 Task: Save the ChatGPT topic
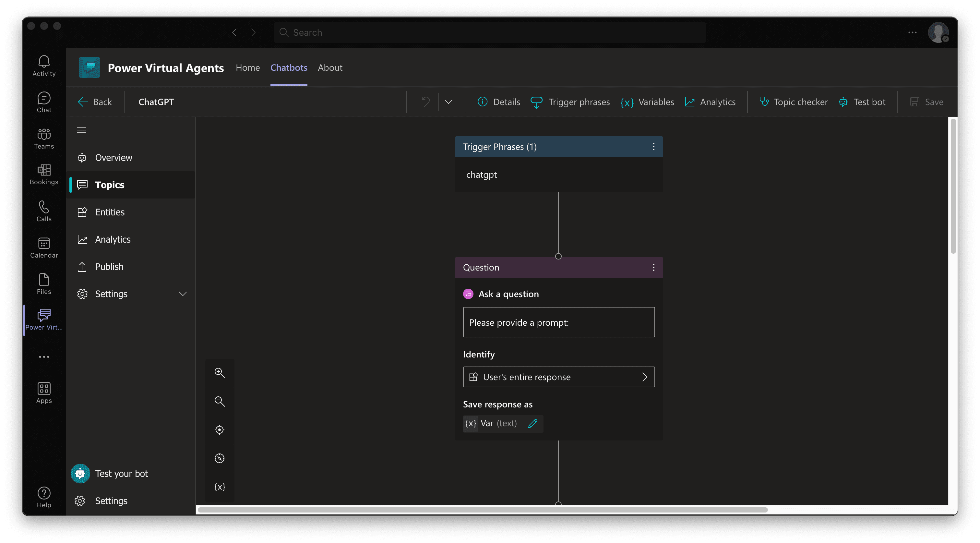point(926,102)
